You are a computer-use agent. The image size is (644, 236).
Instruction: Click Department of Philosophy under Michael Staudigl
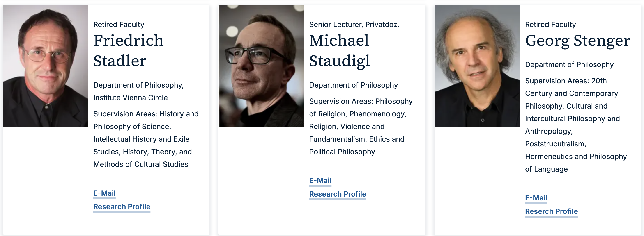[353, 85]
